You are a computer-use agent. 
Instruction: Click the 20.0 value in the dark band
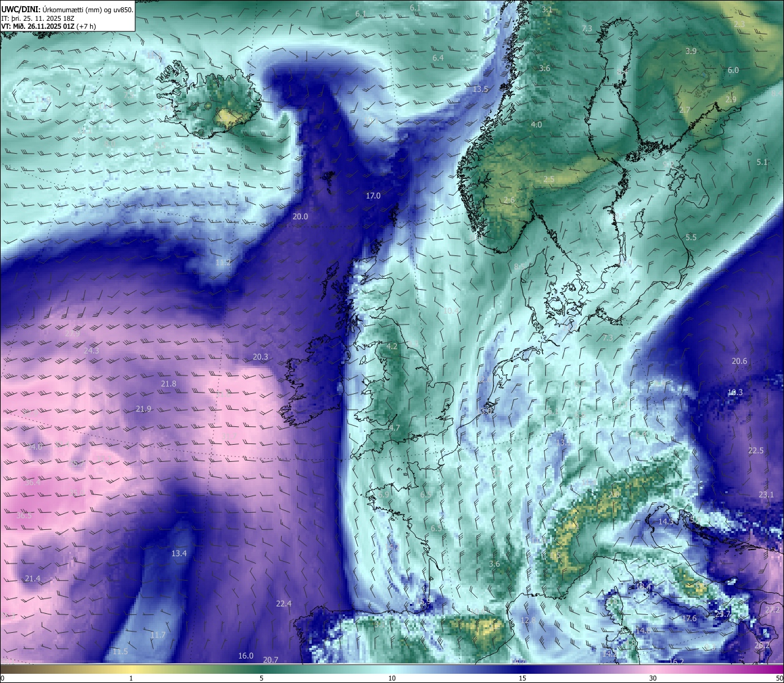pyautogui.click(x=300, y=217)
